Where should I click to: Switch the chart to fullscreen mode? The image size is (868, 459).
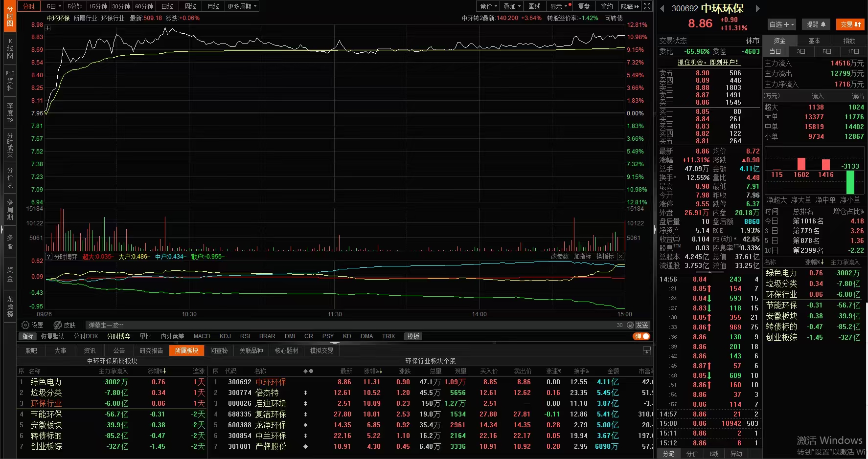(x=647, y=6)
